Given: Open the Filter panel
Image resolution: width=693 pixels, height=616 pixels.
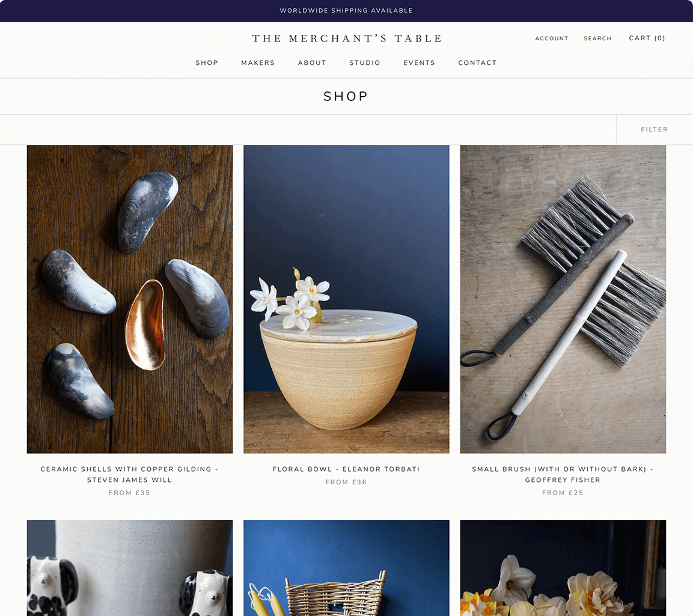Looking at the screenshot, I should 655,129.
